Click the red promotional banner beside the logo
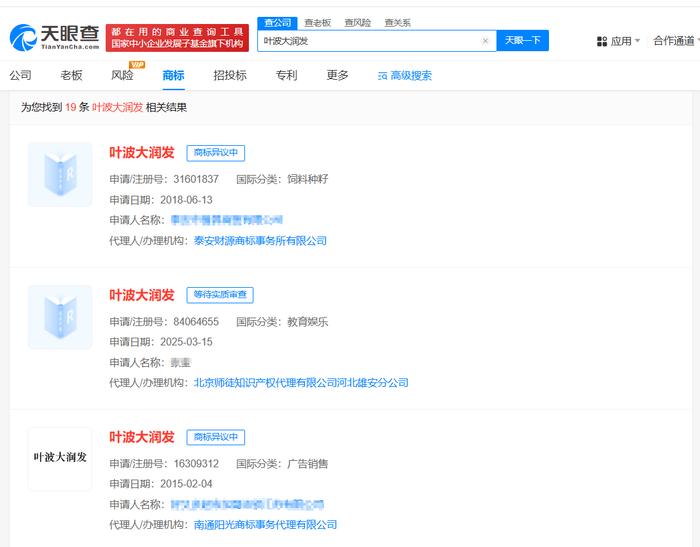The height and width of the screenshot is (547, 700). click(177, 38)
